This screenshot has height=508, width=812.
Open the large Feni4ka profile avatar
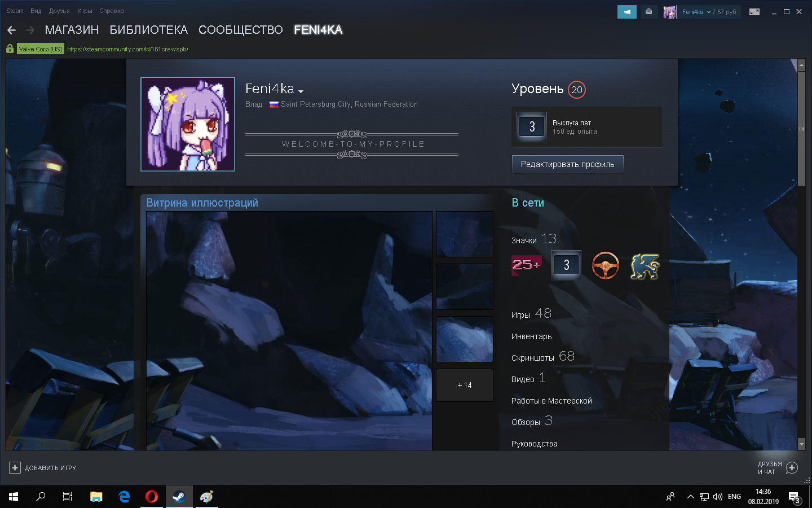coord(188,124)
